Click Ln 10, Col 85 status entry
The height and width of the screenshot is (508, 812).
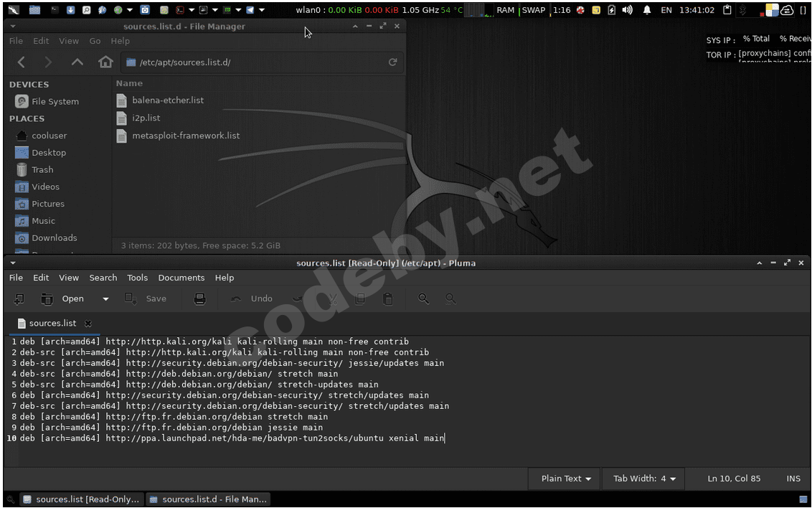pyautogui.click(x=734, y=479)
